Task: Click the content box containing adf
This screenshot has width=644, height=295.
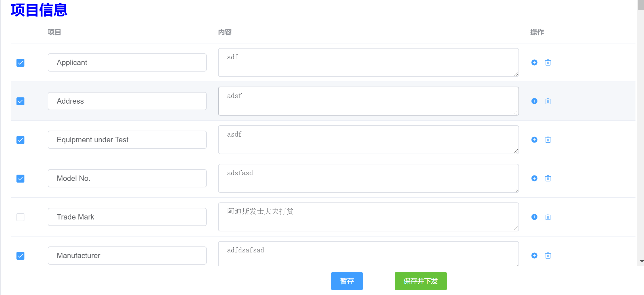Action: click(x=368, y=62)
